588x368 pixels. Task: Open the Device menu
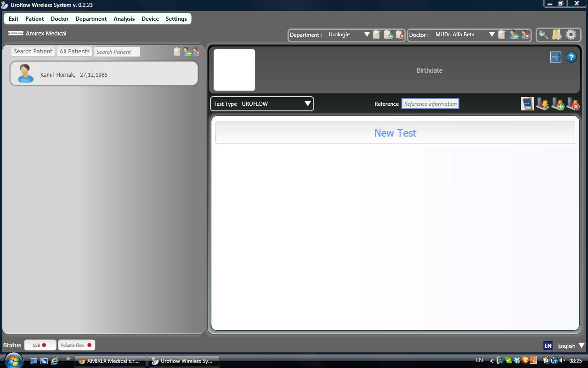click(150, 19)
